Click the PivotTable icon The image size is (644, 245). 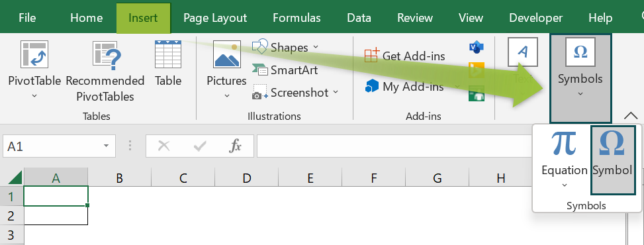click(x=34, y=54)
